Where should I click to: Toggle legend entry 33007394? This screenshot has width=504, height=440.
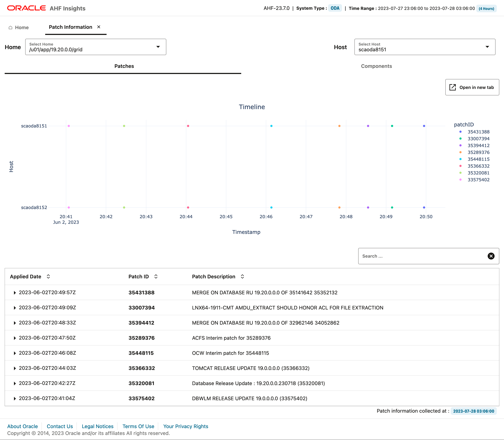[x=474, y=139]
